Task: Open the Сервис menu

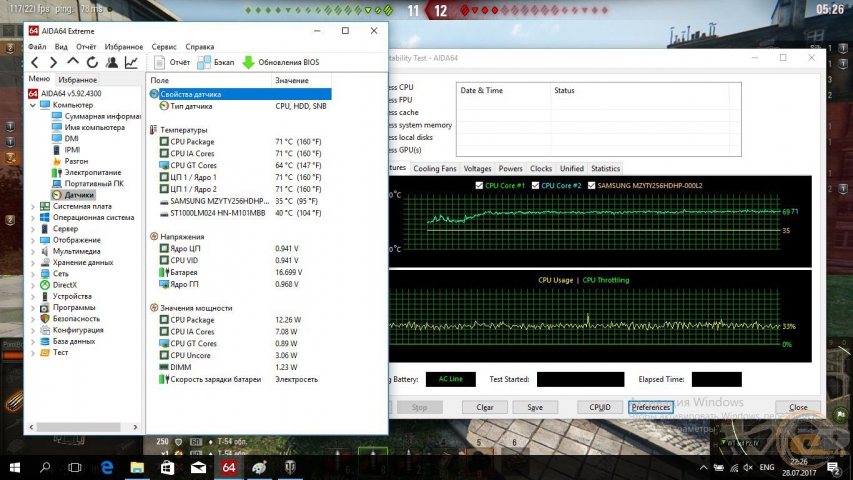Action: pos(164,47)
